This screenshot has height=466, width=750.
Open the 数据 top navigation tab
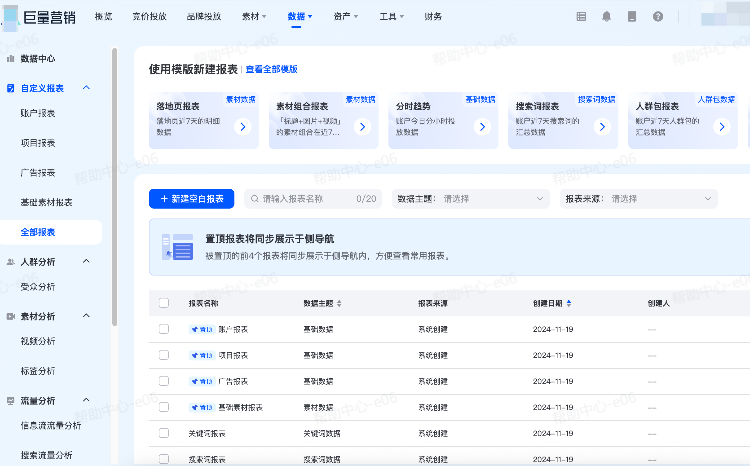click(x=299, y=16)
